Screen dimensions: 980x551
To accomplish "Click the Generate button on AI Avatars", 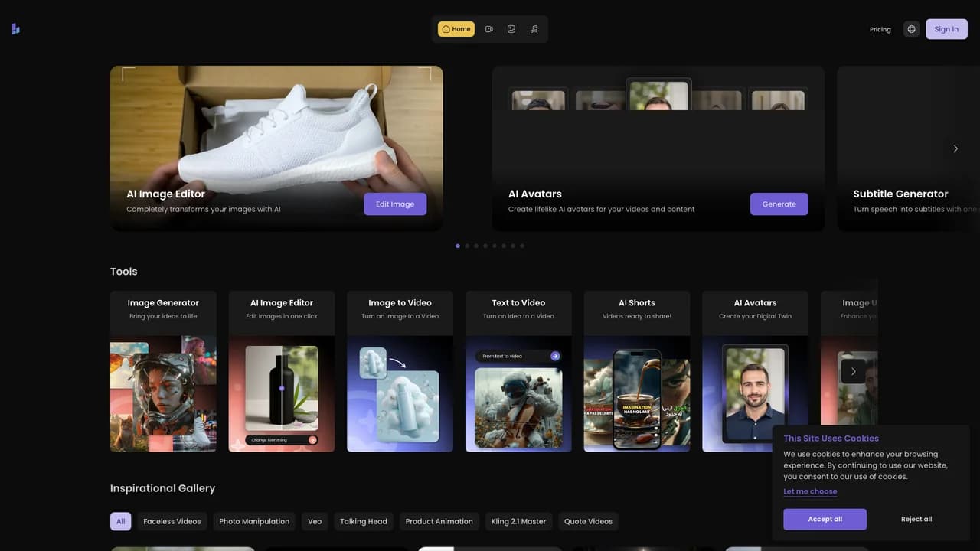I will point(779,204).
